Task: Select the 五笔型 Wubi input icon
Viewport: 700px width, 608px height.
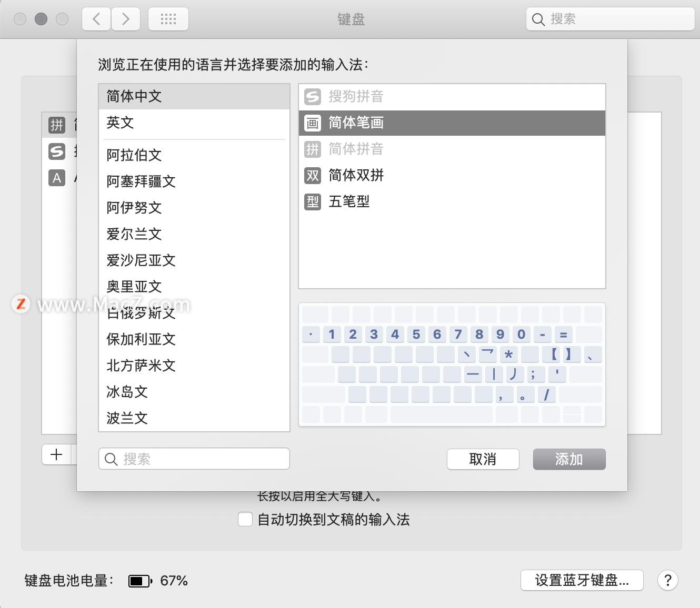Action: click(x=313, y=202)
